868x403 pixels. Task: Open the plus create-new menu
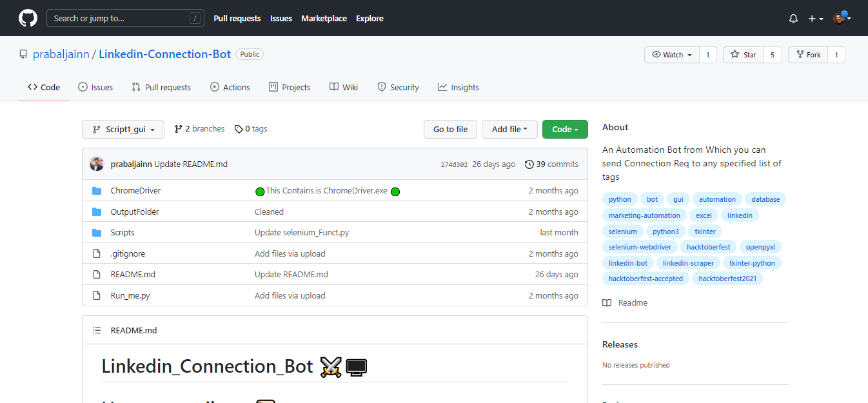click(816, 19)
